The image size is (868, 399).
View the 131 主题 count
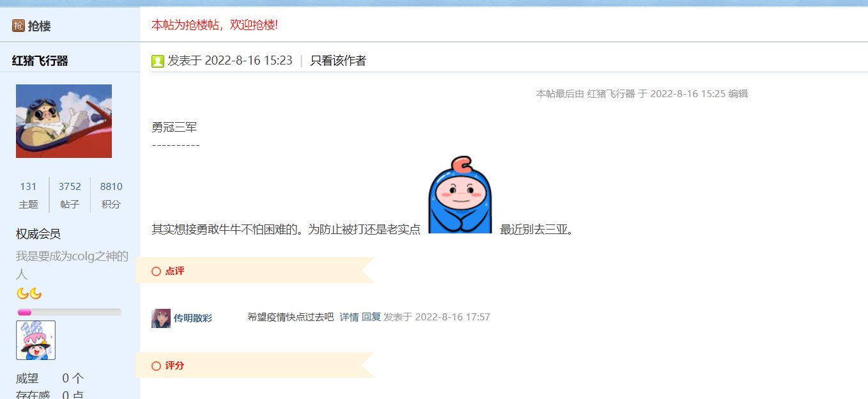28,195
